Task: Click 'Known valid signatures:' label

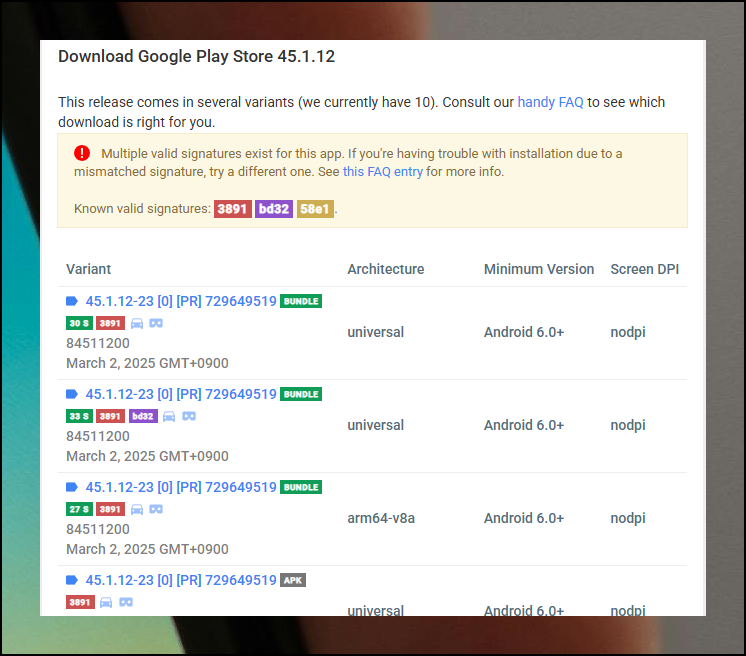Action: click(x=142, y=209)
